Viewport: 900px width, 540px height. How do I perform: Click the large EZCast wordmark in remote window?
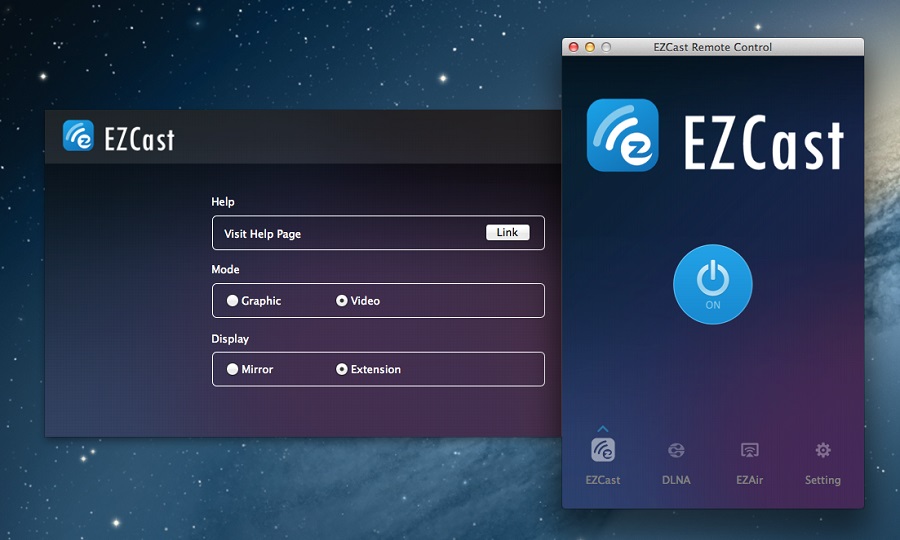pos(764,142)
